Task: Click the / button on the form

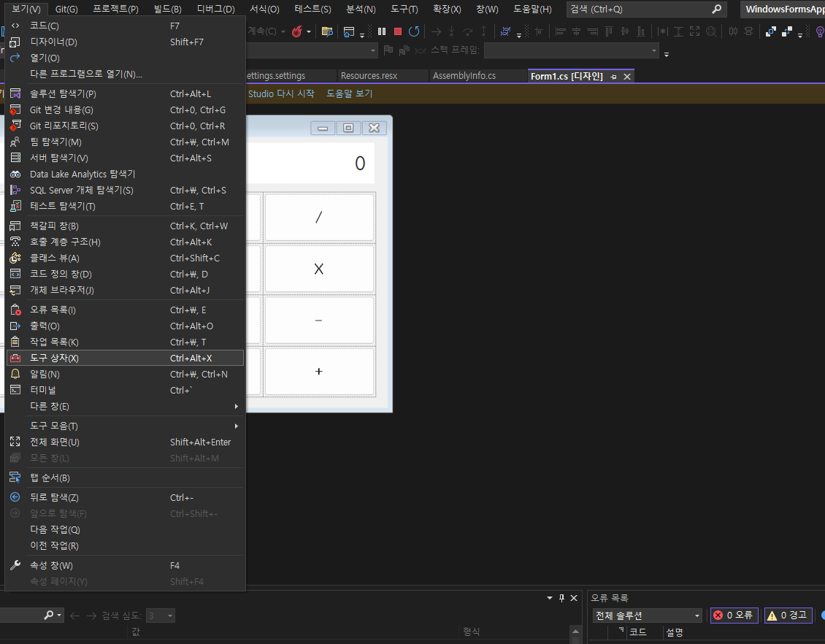Action: coord(319,218)
